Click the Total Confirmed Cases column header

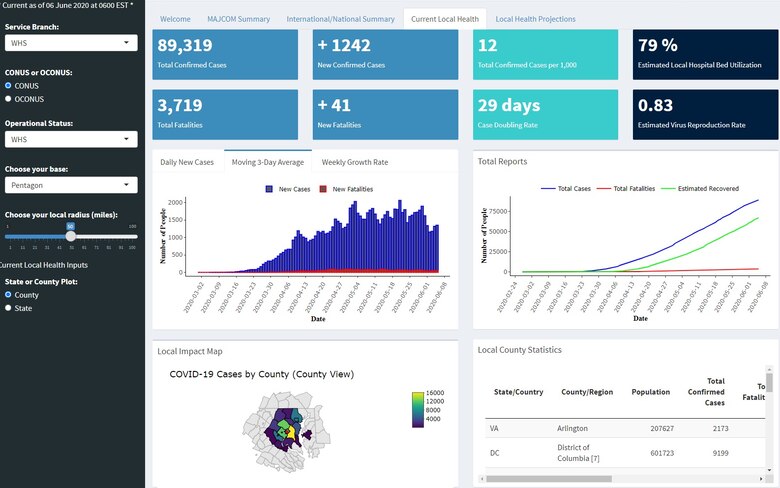[714, 392]
